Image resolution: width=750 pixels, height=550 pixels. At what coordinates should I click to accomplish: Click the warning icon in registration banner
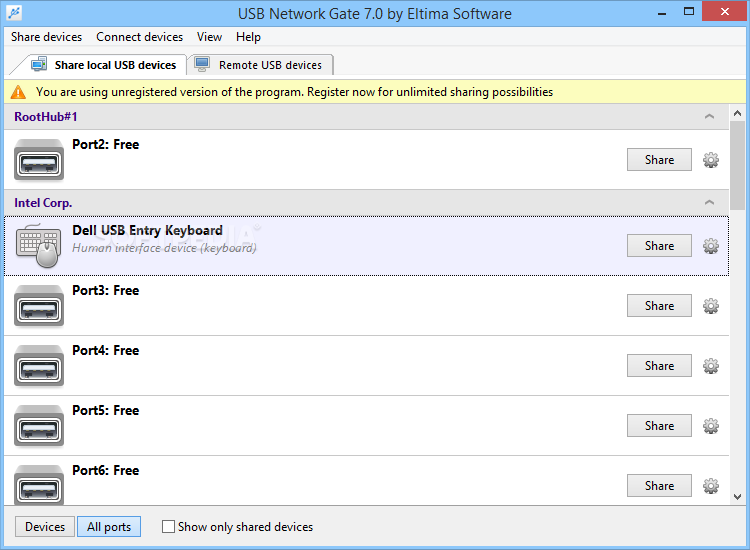click(x=18, y=92)
